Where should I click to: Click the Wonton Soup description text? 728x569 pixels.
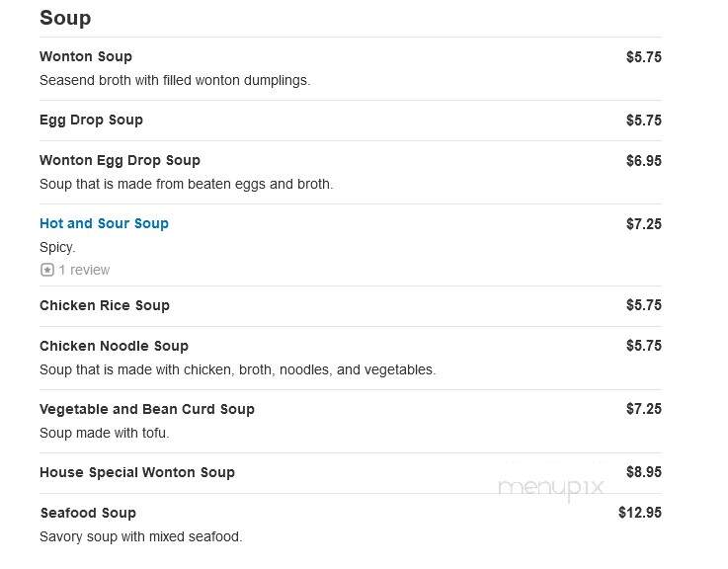point(175,80)
